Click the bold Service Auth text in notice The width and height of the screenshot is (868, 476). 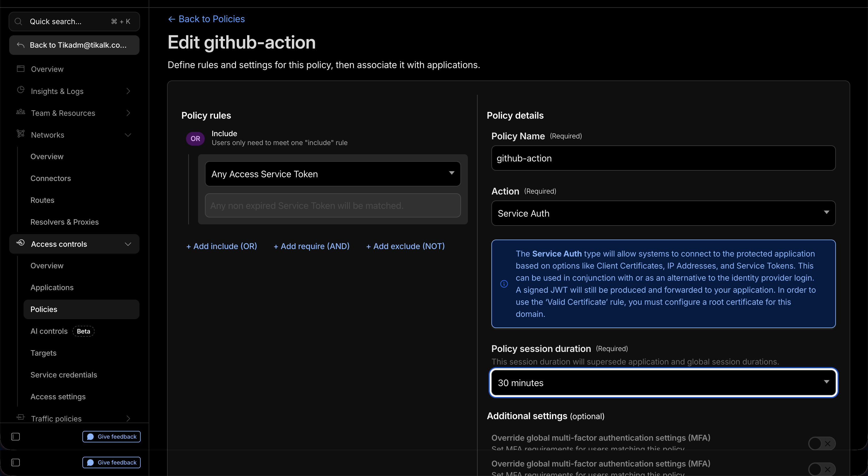(557, 254)
